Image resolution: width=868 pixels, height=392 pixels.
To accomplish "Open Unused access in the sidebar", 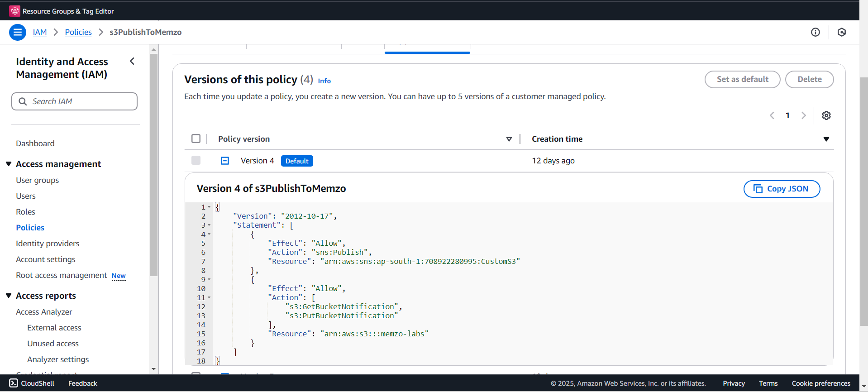I will pyautogui.click(x=53, y=344).
